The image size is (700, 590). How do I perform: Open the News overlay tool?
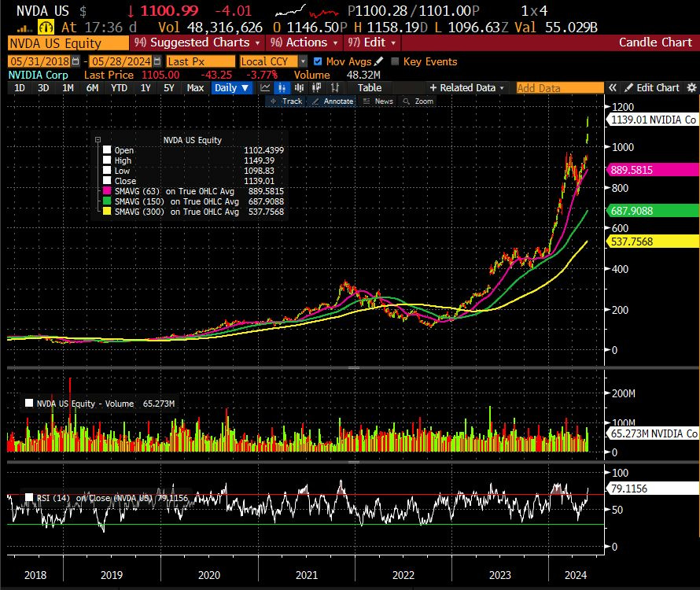click(x=378, y=101)
